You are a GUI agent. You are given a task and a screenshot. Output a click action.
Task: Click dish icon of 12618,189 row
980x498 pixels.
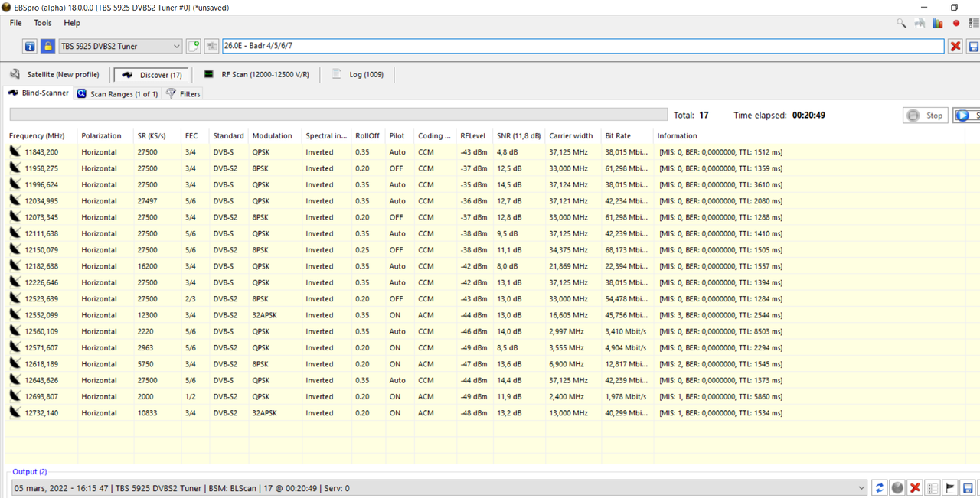click(x=15, y=363)
